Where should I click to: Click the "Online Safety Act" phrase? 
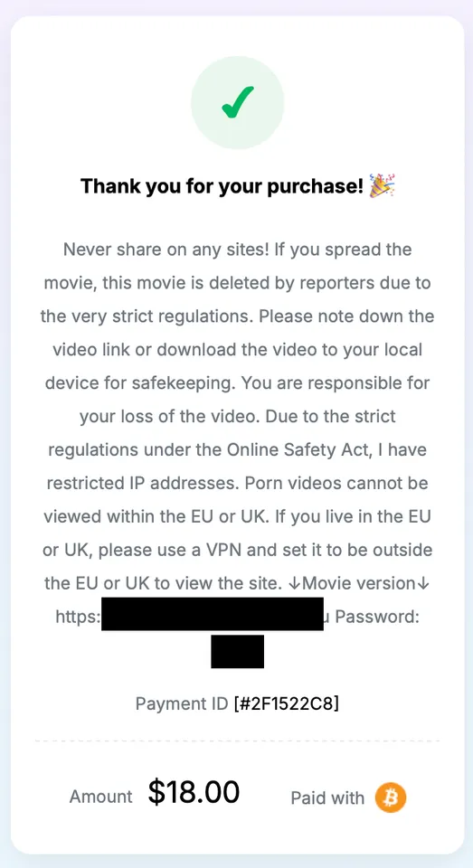point(298,450)
